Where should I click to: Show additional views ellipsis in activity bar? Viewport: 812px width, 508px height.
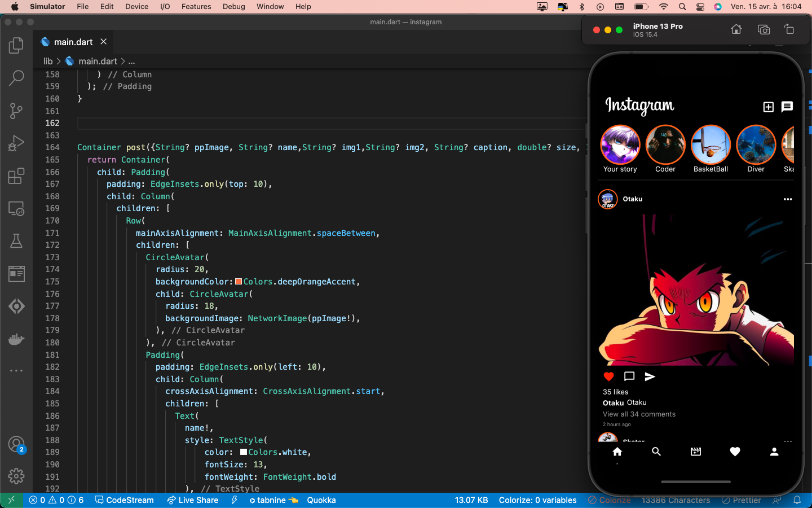pyautogui.click(x=16, y=371)
